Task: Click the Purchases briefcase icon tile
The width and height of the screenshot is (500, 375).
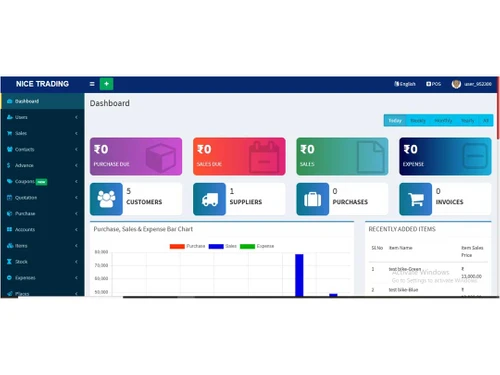Action: click(313, 199)
